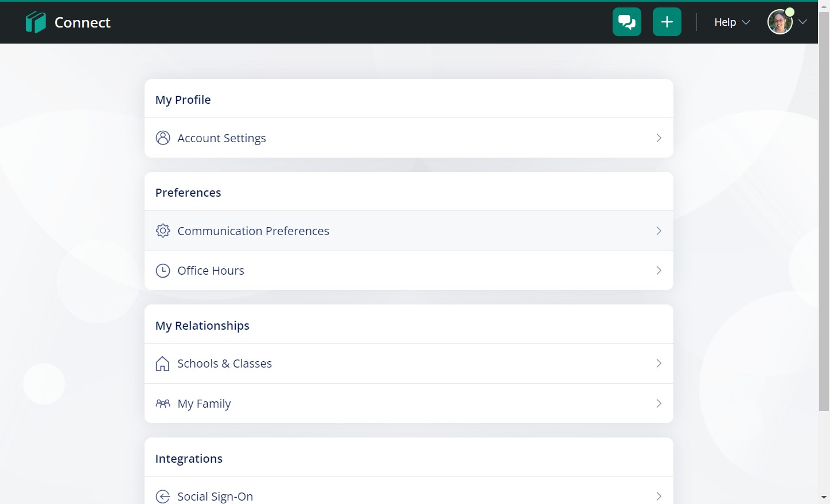Click the Office Hours clock icon

(163, 271)
